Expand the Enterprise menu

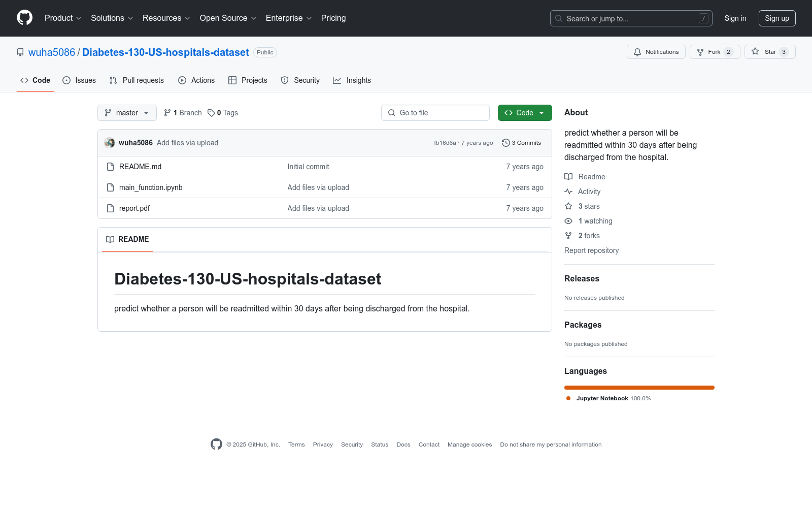(289, 18)
